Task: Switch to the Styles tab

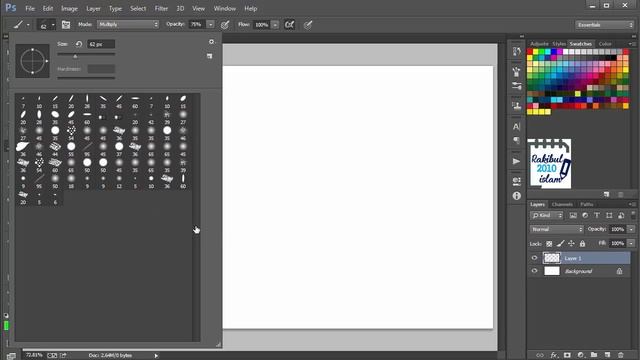Action: tap(559, 44)
